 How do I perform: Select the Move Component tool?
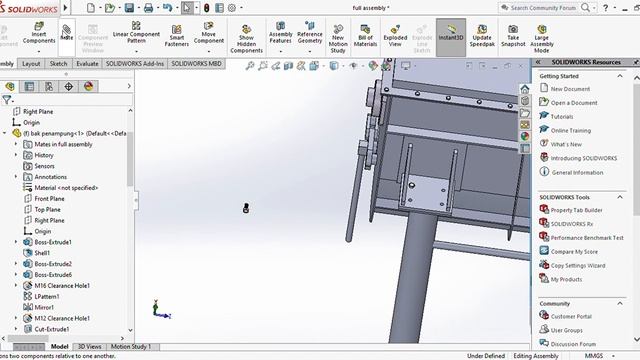pyautogui.click(x=209, y=34)
